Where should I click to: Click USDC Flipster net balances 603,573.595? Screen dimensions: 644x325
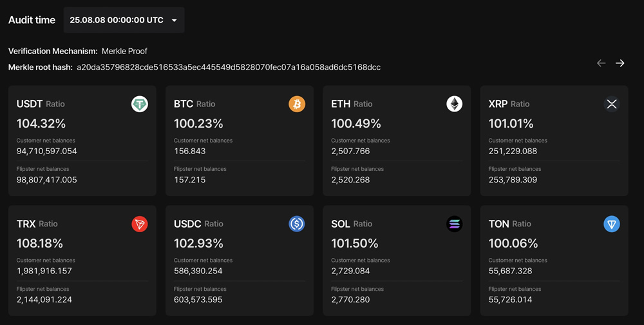[x=198, y=300]
